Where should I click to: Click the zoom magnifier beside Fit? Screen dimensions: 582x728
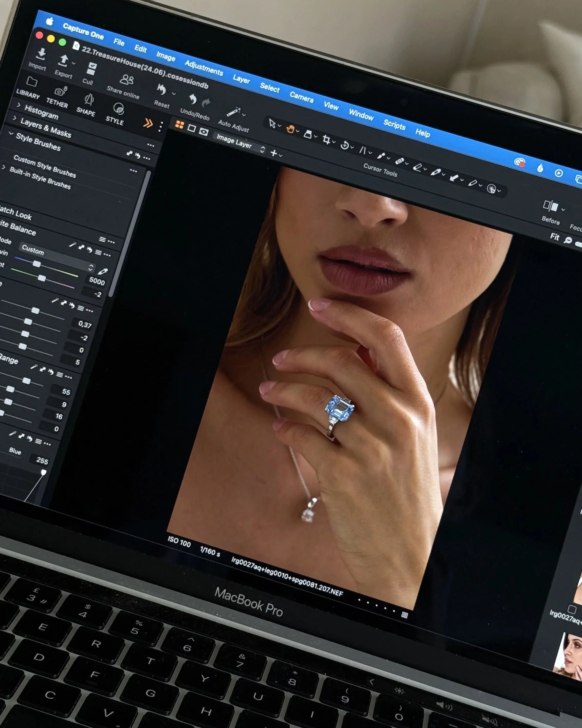[x=568, y=240]
